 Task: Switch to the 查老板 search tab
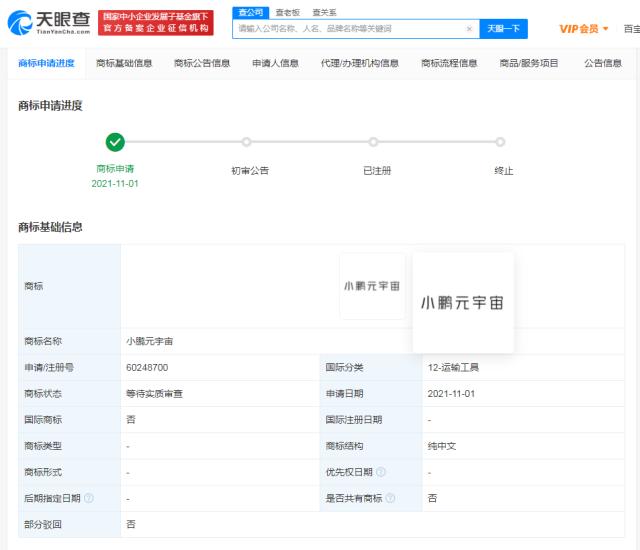pos(287,12)
